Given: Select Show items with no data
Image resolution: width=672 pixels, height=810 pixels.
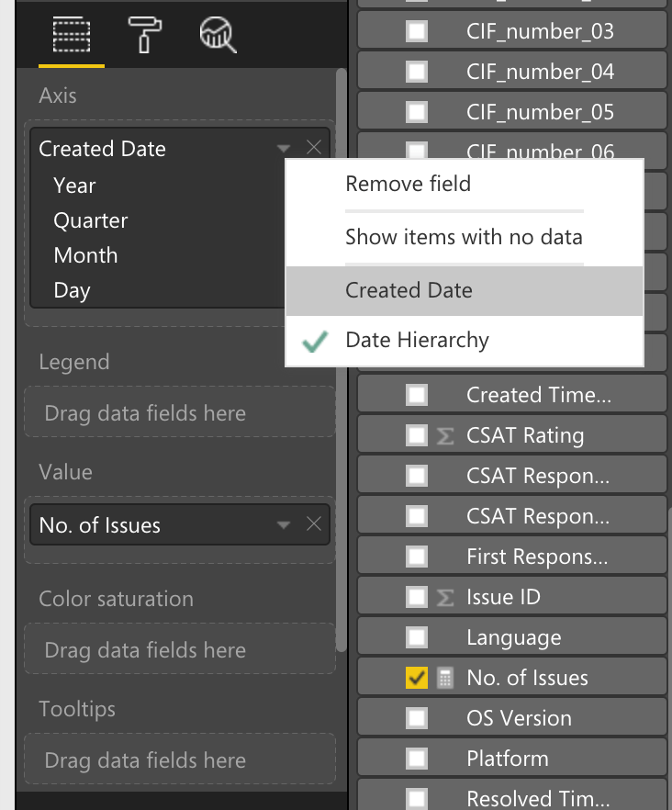Looking at the screenshot, I should tap(464, 238).
